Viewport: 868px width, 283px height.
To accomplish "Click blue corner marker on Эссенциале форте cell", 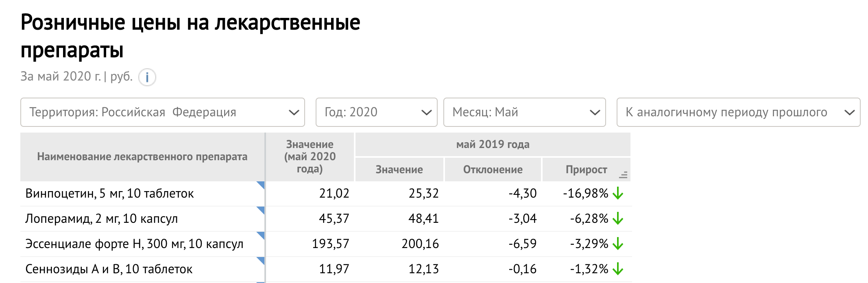I will pos(261,235).
